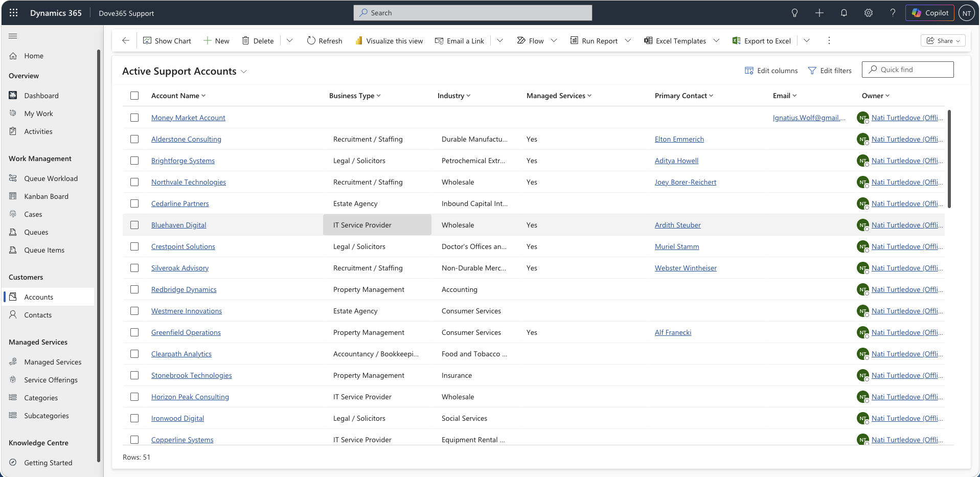Screen dimensions: 980x477
Task: Open Cases in the sidebar
Action: click(49, 214)
